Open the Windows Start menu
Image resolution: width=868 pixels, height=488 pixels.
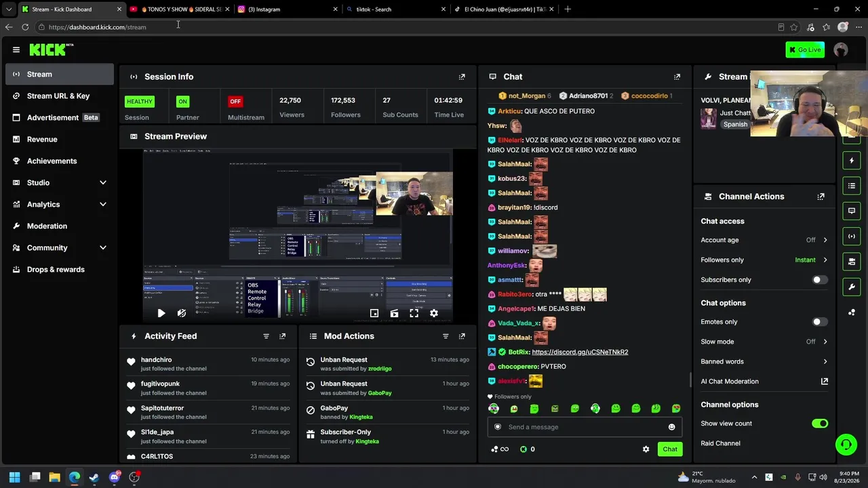tap(15, 477)
